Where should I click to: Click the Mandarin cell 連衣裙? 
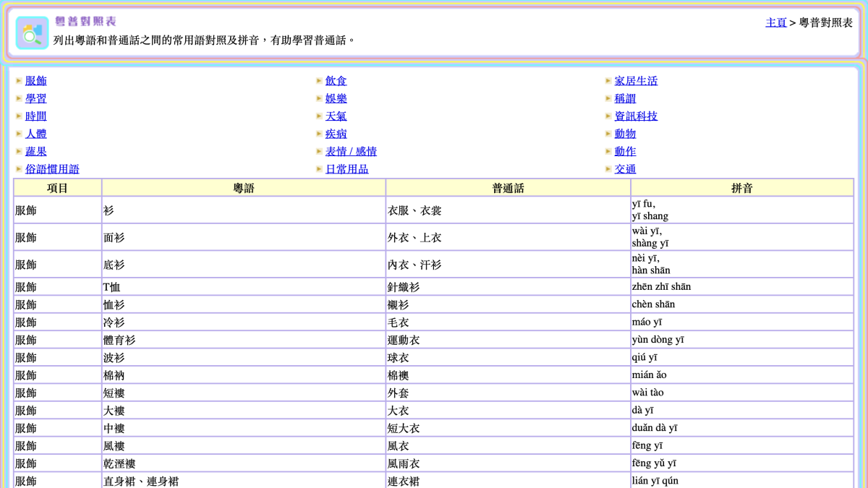[x=509, y=481]
